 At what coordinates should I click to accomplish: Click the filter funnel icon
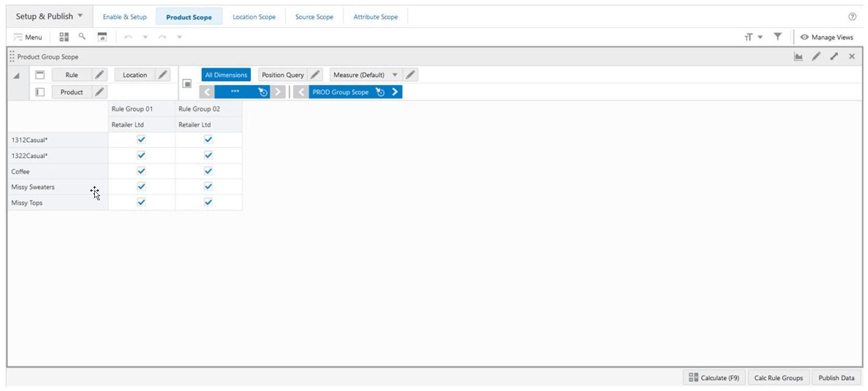tap(777, 36)
